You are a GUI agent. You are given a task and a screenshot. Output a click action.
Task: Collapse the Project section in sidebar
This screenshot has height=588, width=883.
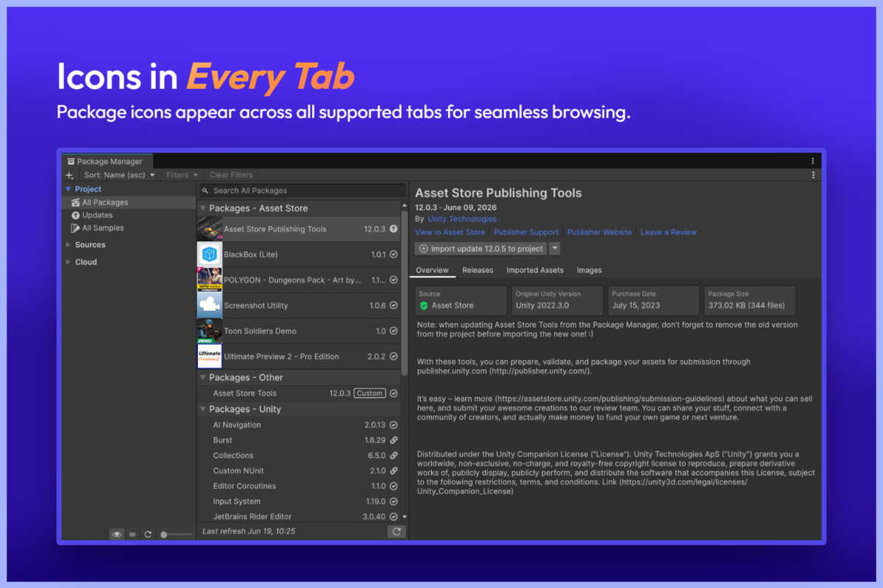click(x=68, y=189)
